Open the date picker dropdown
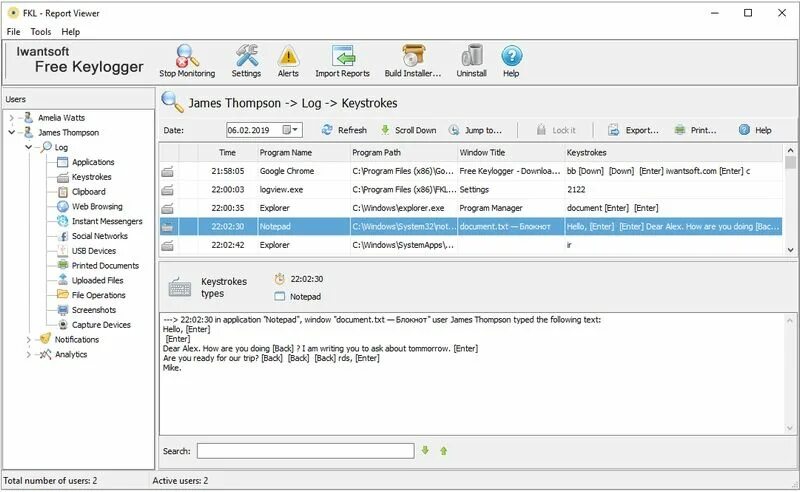 tap(290, 130)
